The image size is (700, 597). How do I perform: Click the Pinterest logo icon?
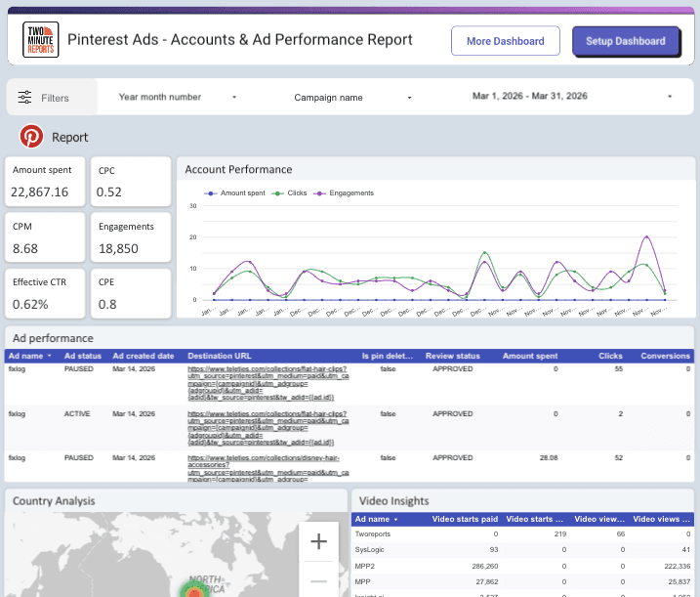click(x=31, y=136)
